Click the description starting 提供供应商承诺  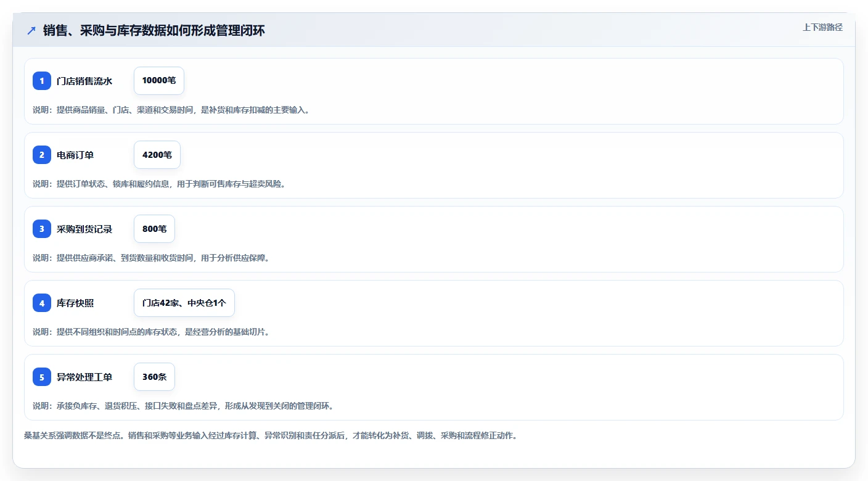tap(151, 258)
